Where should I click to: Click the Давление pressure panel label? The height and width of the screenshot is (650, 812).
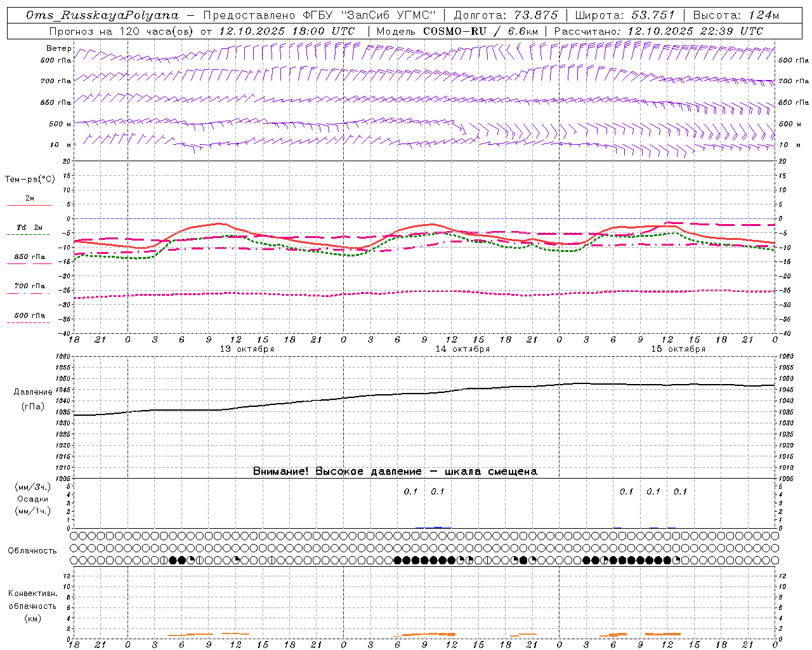(33, 392)
